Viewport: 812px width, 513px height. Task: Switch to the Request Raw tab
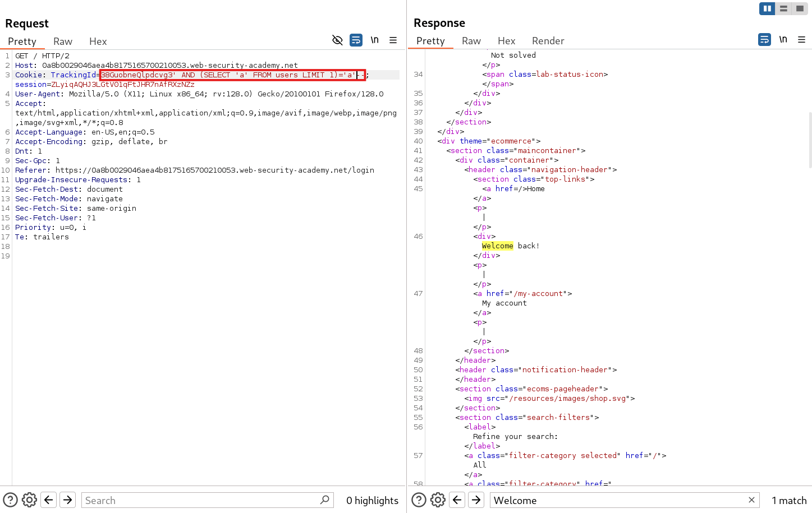(x=63, y=41)
